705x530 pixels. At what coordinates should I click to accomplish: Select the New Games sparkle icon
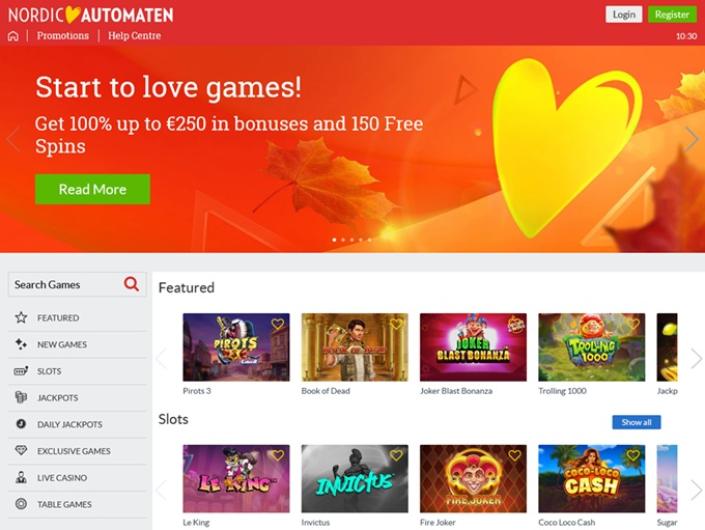tap(21, 344)
